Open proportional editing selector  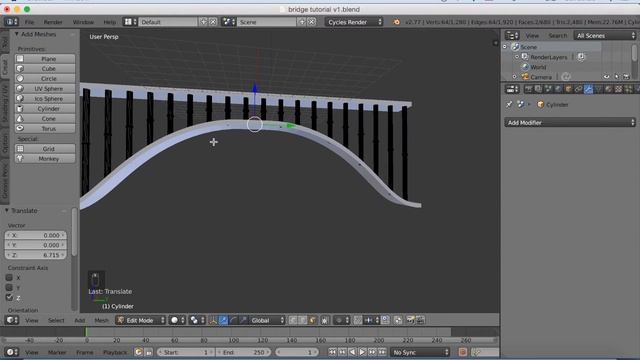tap(342, 320)
